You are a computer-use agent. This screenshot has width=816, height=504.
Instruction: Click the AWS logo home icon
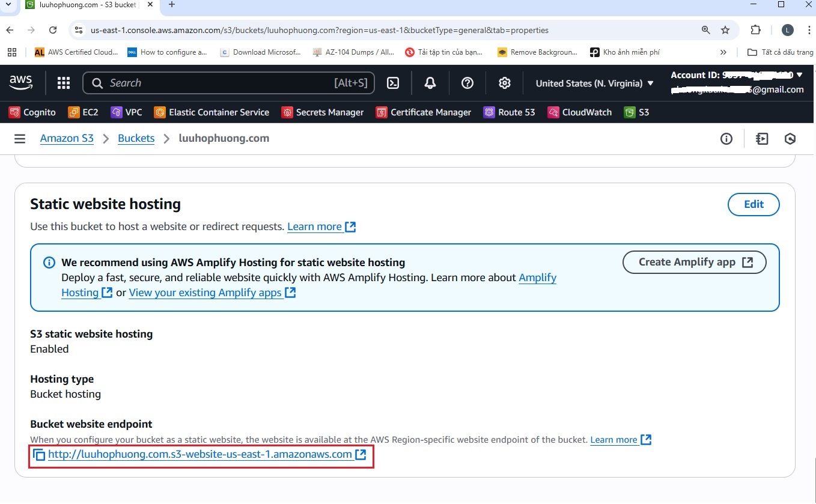pos(21,83)
